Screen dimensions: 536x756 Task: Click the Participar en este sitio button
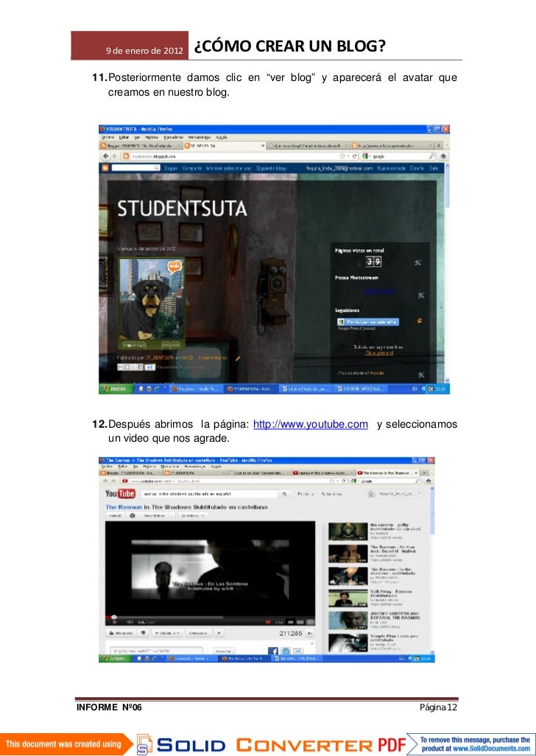[368, 322]
